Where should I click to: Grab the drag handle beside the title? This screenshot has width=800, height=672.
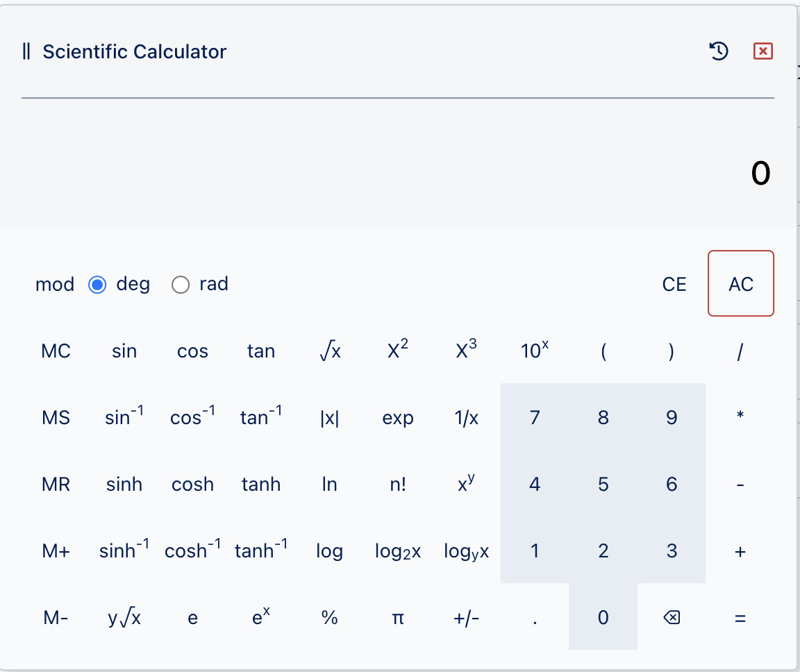click(x=26, y=51)
